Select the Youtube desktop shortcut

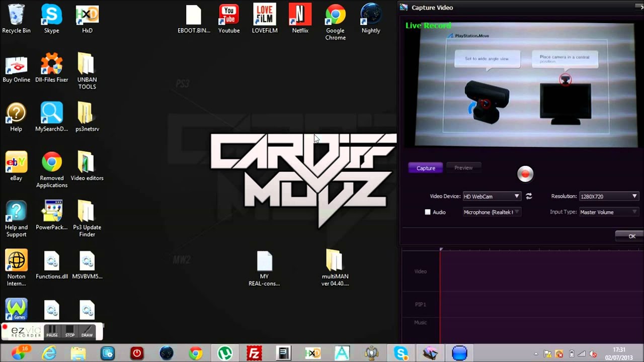tap(229, 19)
